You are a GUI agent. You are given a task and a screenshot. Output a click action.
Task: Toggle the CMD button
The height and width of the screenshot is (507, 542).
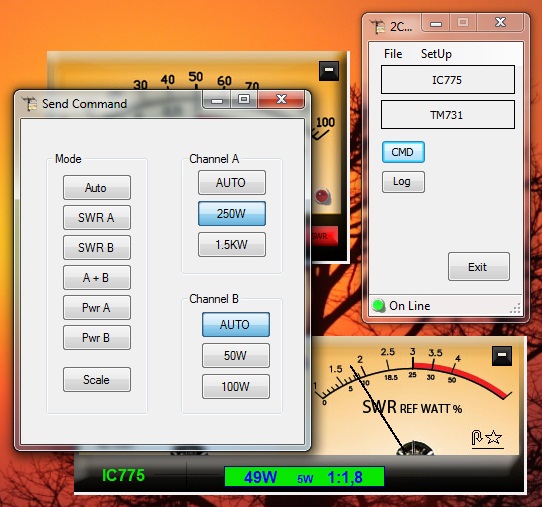coord(403,152)
